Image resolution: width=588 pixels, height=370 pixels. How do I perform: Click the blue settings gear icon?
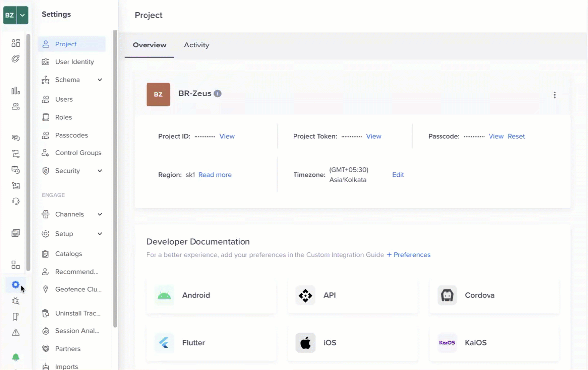click(15, 285)
